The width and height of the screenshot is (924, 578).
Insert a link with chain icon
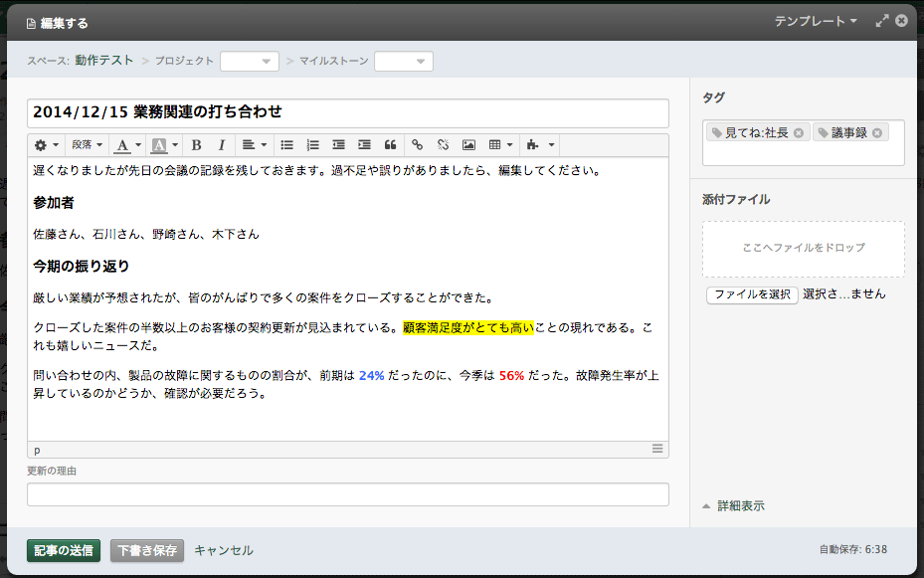[417, 145]
